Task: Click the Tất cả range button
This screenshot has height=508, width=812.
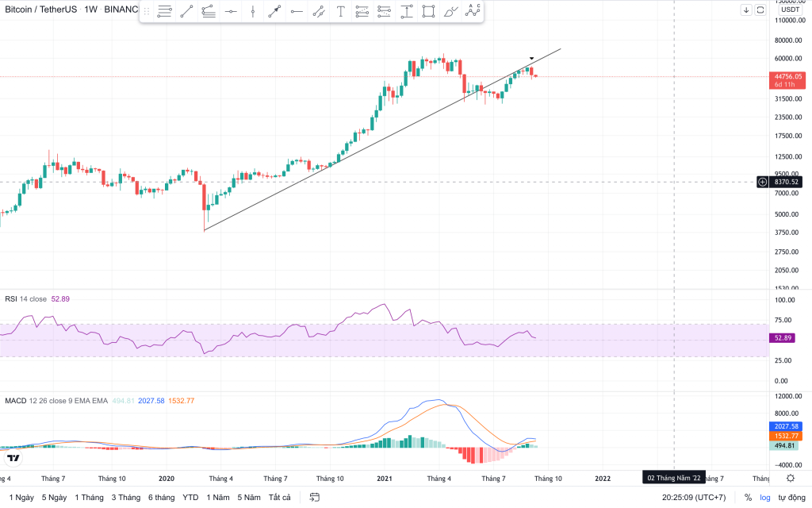Action: pos(280,498)
